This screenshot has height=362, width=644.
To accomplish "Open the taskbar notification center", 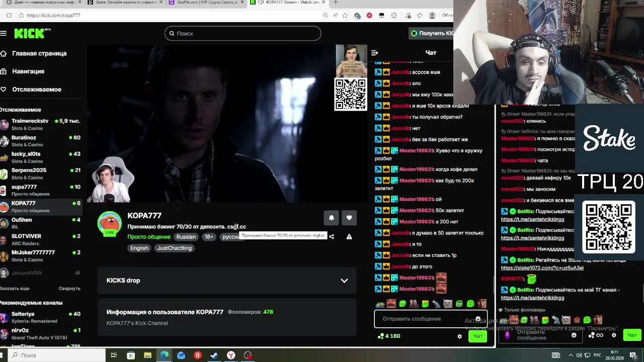I will coord(633,355).
